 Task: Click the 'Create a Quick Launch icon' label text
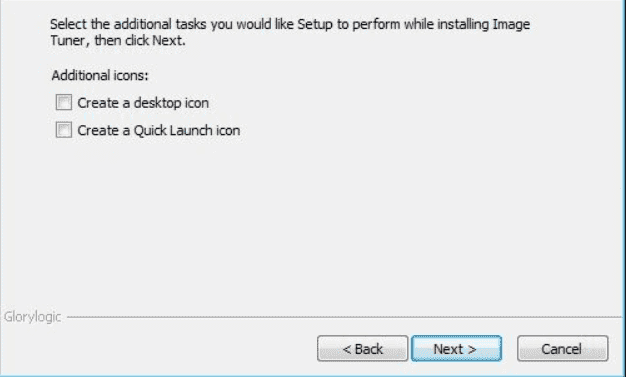pyautogui.click(x=159, y=131)
